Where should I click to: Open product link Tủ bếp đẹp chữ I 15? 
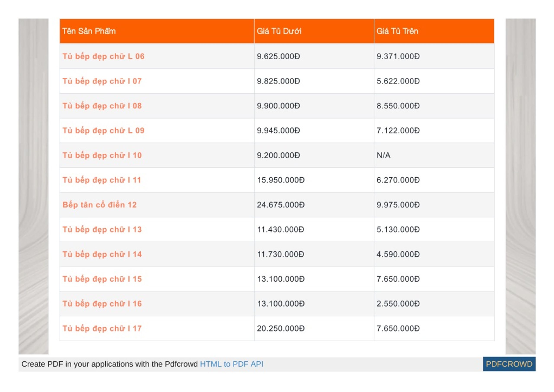(102, 279)
